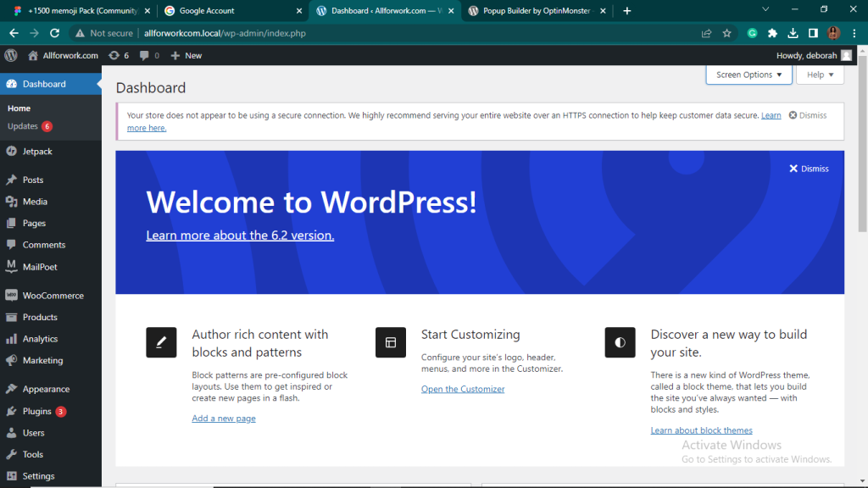Toggle the browser side panel icon
Image resolution: width=868 pixels, height=488 pixels.
tap(813, 33)
